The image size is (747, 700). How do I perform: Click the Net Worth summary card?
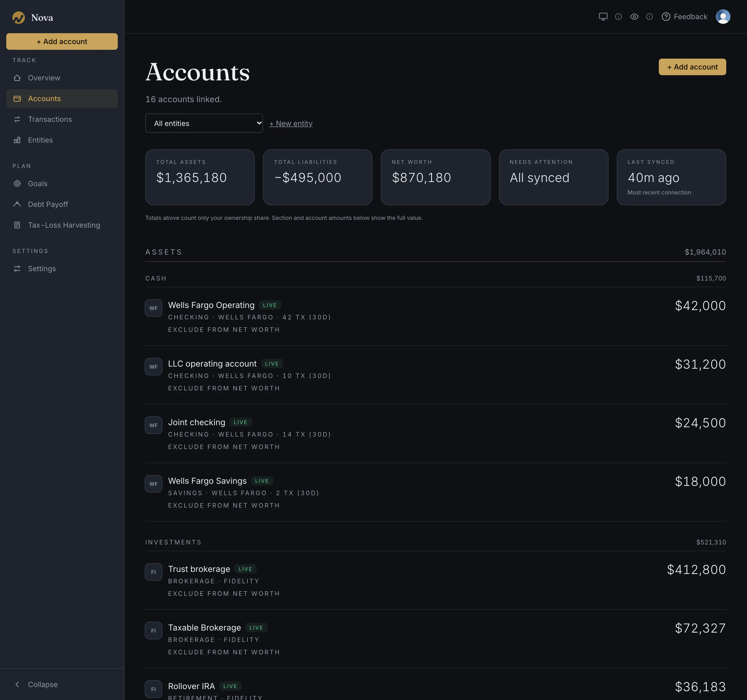click(x=435, y=177)
